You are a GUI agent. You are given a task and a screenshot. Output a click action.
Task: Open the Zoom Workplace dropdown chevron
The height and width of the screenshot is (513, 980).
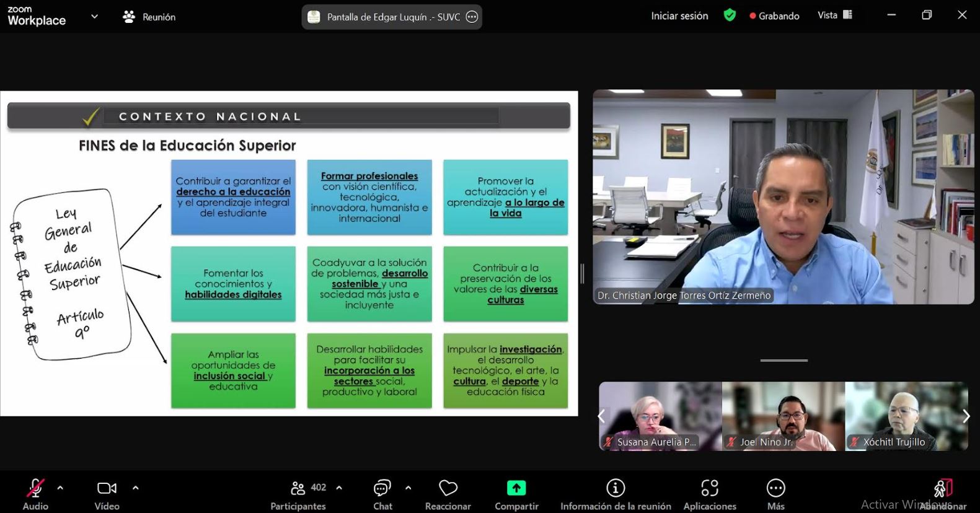pos(94,17)
